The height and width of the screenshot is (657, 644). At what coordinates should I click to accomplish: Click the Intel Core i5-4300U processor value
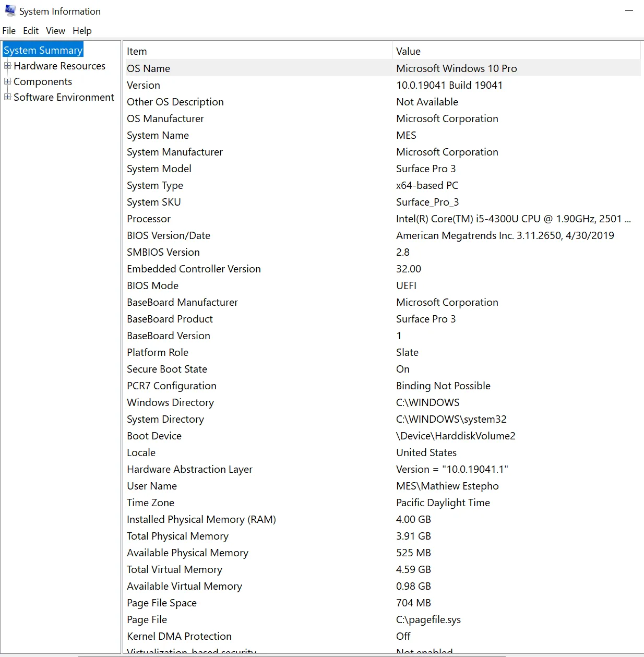[x=514, y=219]
